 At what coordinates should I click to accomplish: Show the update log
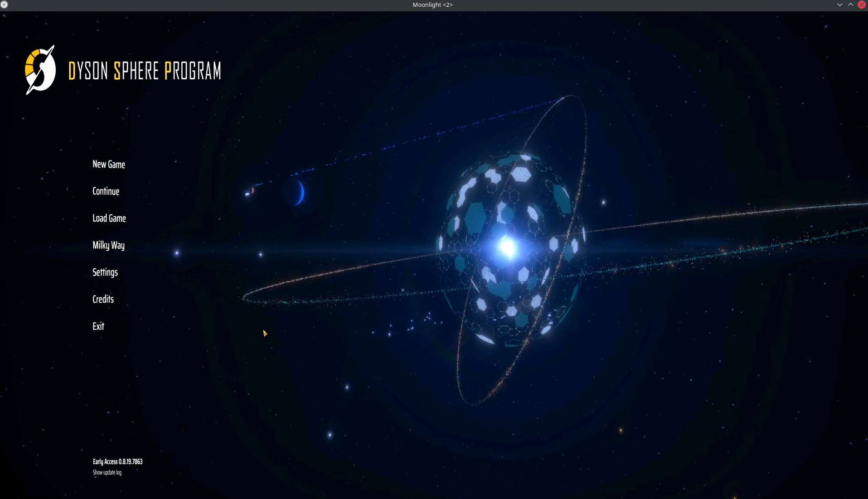(107, 472)
